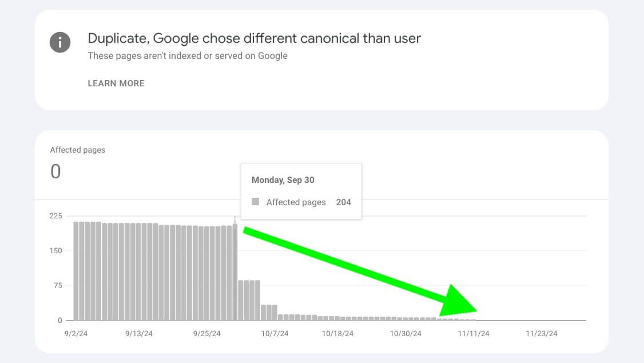Click the 10/18/24 date axis label
The height and width of the screenshot is (363, 644).
click(x=337, y=334)
